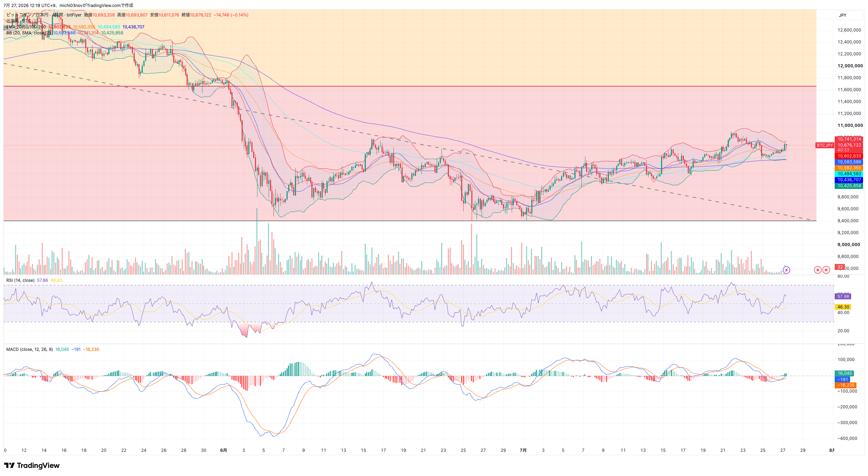Click the RSI (14, close) indicator title
The height and width of the screenshot is (476, 868).
[x=20, y=280]
